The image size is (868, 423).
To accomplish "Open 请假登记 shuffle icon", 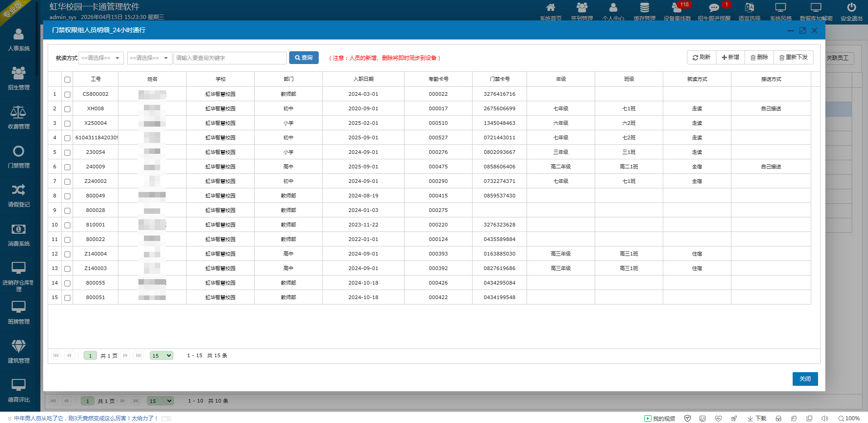I will point(19,190).
